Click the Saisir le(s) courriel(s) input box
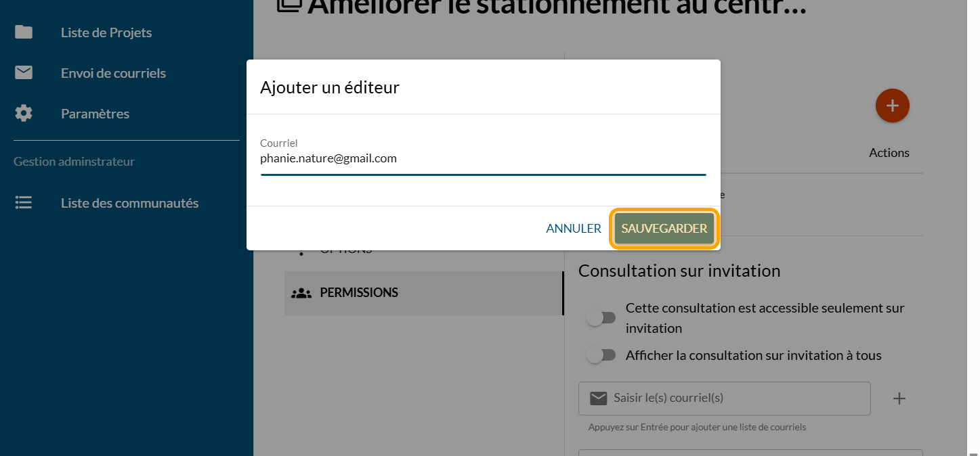 coord(738,398)
